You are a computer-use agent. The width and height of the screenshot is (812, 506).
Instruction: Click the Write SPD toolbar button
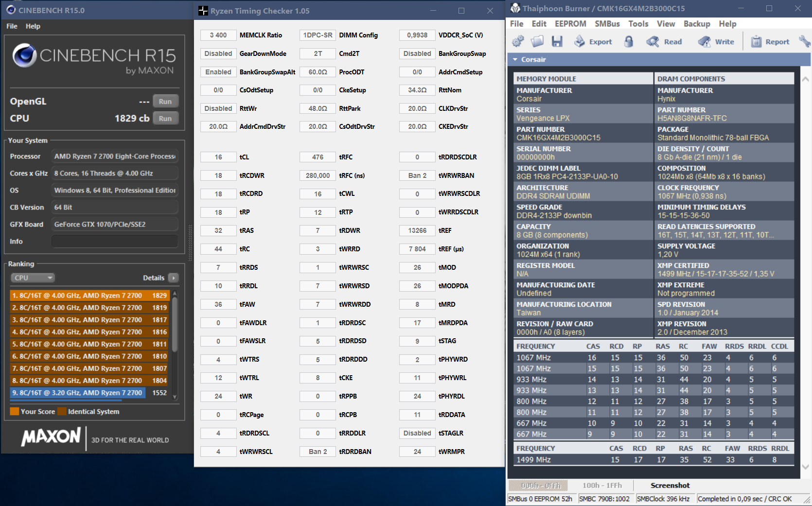point(716,42)
